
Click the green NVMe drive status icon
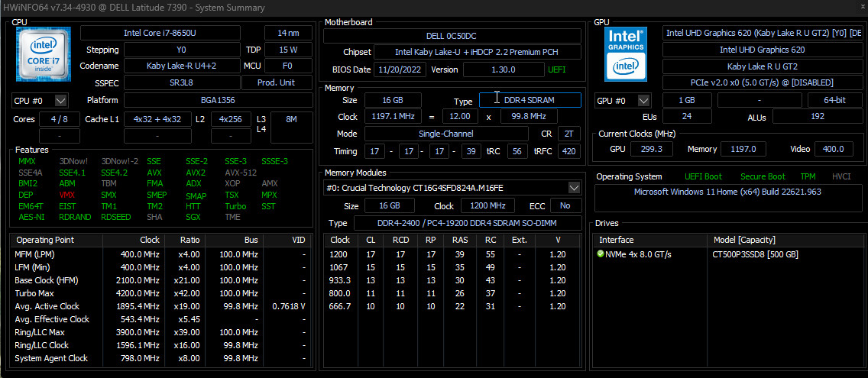(x=600, y=254)
